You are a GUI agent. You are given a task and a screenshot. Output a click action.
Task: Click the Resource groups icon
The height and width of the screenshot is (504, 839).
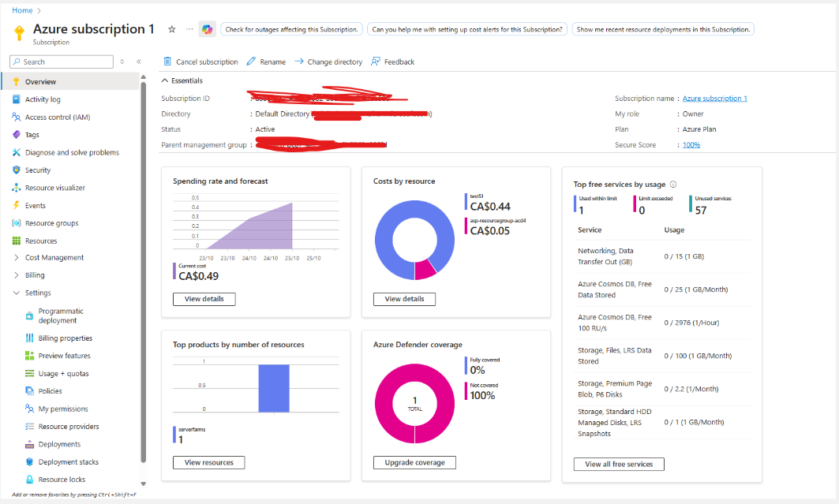tap(17, 223)
